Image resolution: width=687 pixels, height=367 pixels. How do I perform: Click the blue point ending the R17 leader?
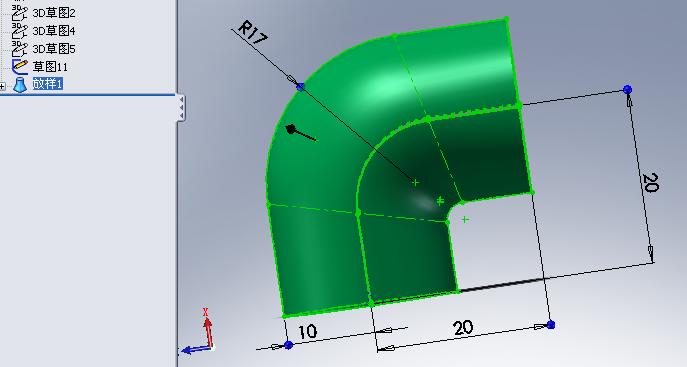pos(300,87)
